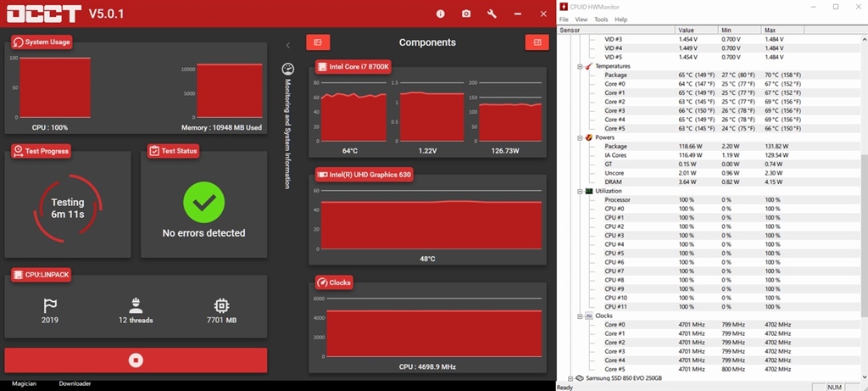Click the Intel Core i7 8700K chip icon
The width and height of the screenshot is (868, 391).
[322, 67]
